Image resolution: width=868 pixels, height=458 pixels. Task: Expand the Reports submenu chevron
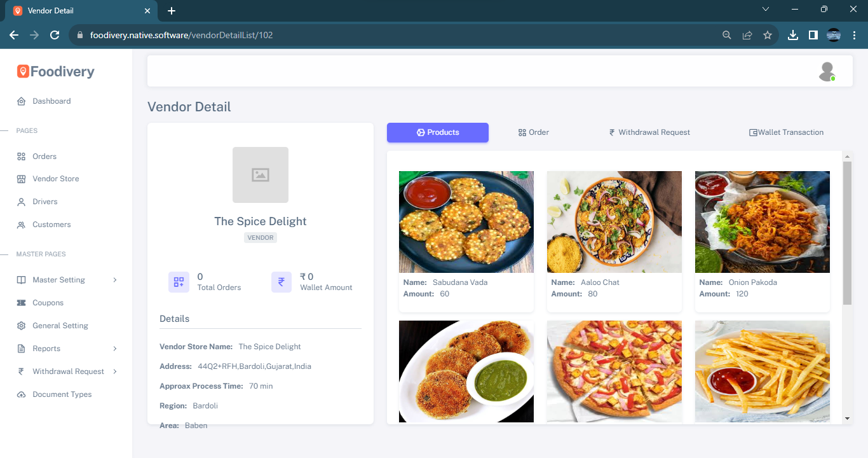115,349
